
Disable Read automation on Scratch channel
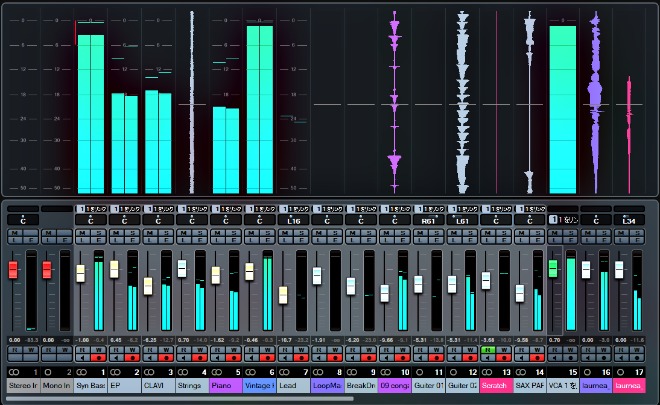[488, 349]
